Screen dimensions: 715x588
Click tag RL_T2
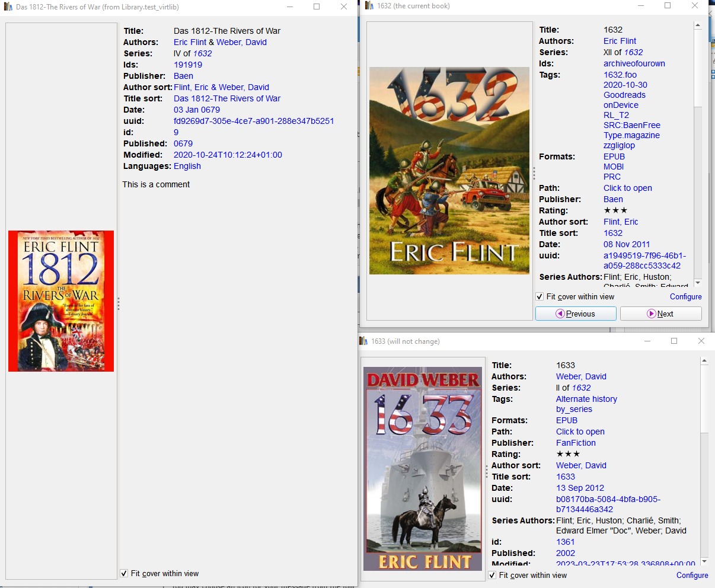pyautogui.click(x=616, y=115)
